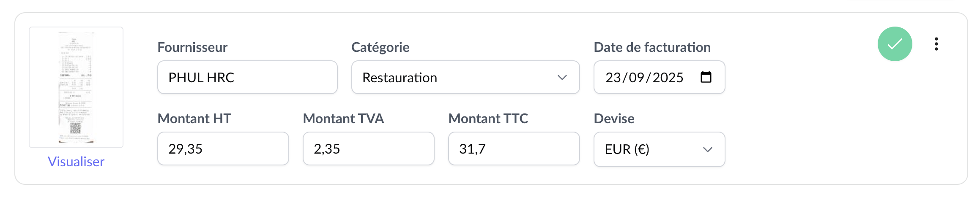The image size is (980, 200).
Task: Click the Devise label text
Action: click(x=614, y=119)
